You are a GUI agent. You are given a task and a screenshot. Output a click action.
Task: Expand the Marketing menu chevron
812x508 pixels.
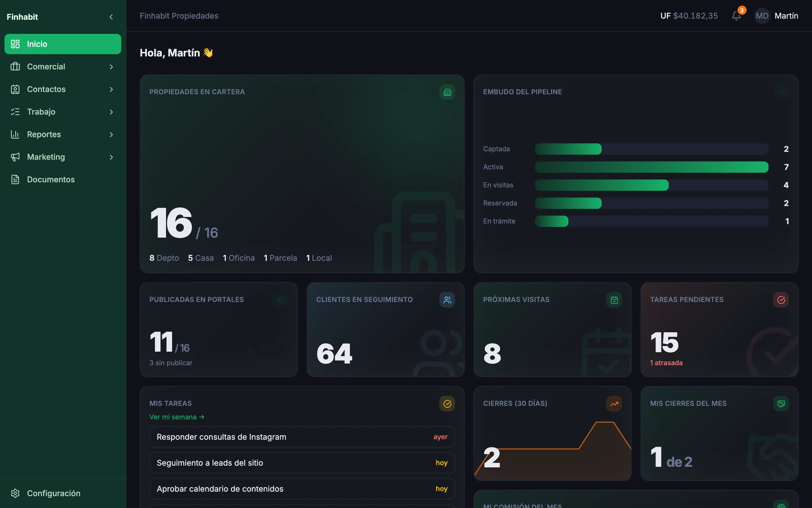coord(111,157)
